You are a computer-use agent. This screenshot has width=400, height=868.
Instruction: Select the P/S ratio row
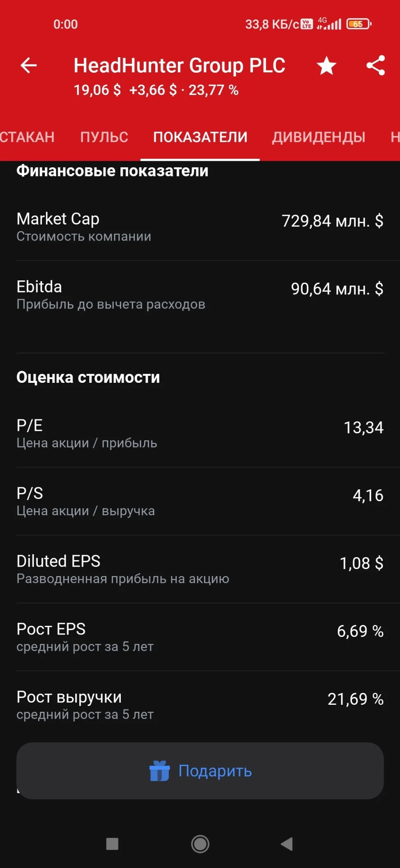200,501
